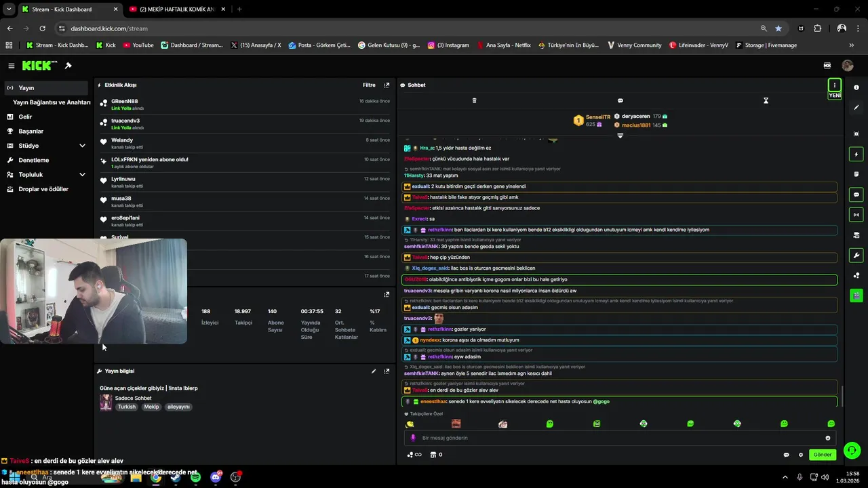Click username SenseiiTR in the gift leaderboard
868x488 pixels.
pos(598,117)
